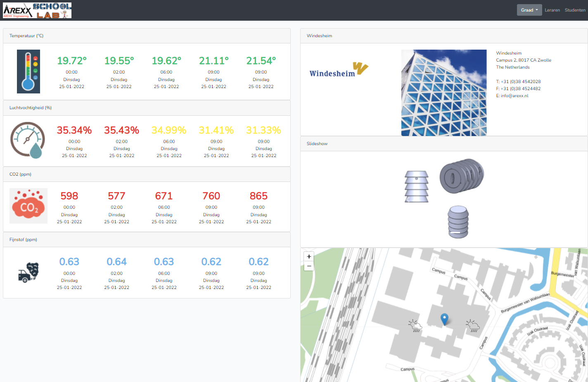The width and height of the screenshot is (588, 382).
Task: Zoom in on the map
Action: (309, 256)
